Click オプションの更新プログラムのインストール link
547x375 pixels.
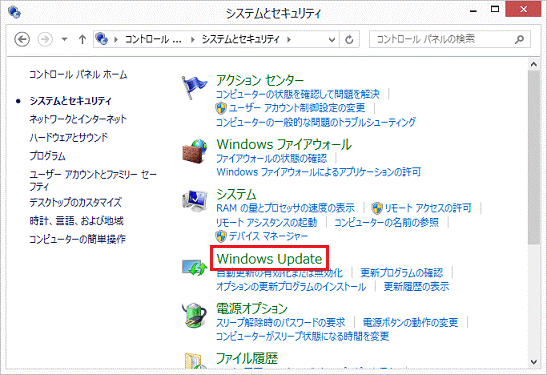coord(291,286)
